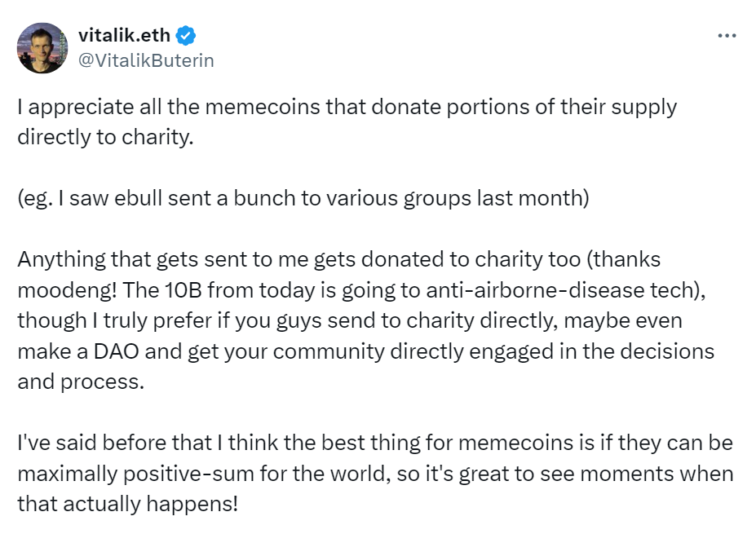Click the term "DAO" in the tweet

(x=116, y=351)
